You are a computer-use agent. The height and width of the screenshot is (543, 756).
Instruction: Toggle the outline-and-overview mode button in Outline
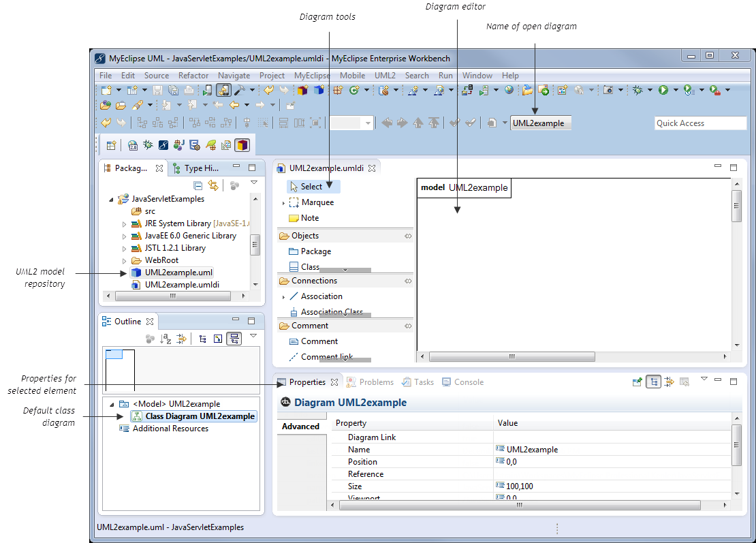234,339
